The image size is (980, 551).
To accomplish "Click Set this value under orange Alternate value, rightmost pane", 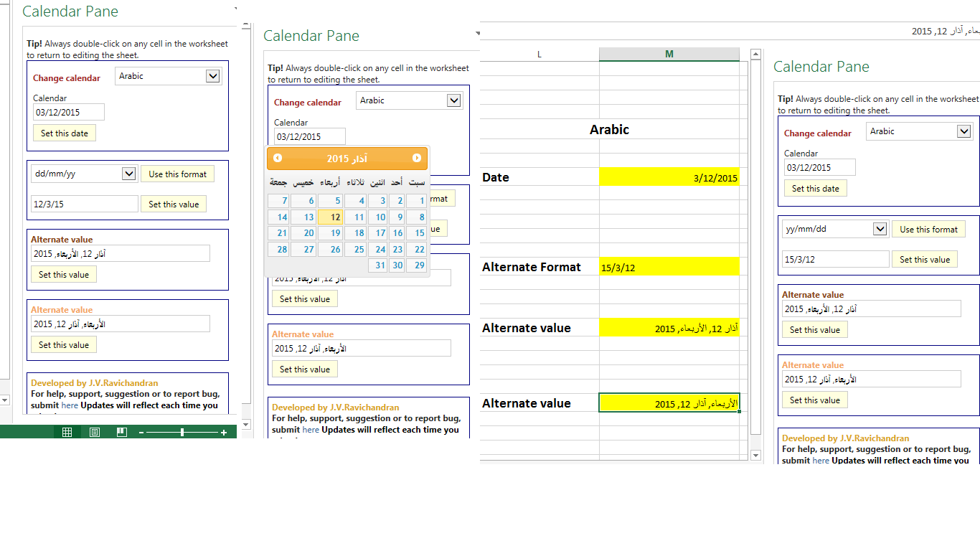I will tap(815, 400).
